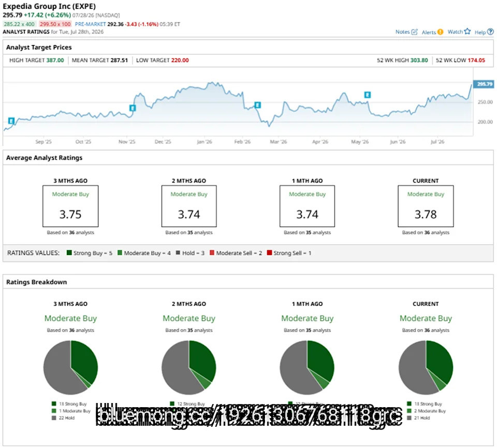Click the Notes link
Image resolution: width=497 pixels, height=448 pixels.
click(x=403, y=32)
